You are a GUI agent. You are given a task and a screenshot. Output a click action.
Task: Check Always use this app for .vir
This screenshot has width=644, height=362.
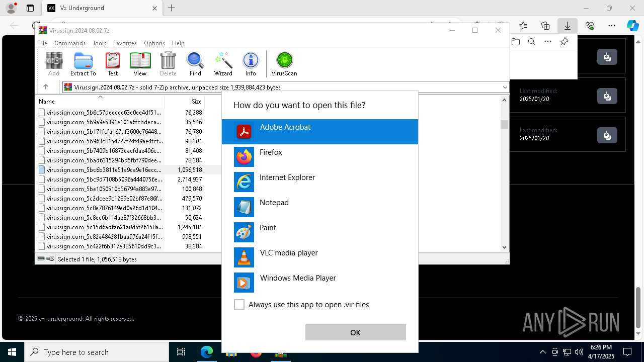(x=239, y=305)
